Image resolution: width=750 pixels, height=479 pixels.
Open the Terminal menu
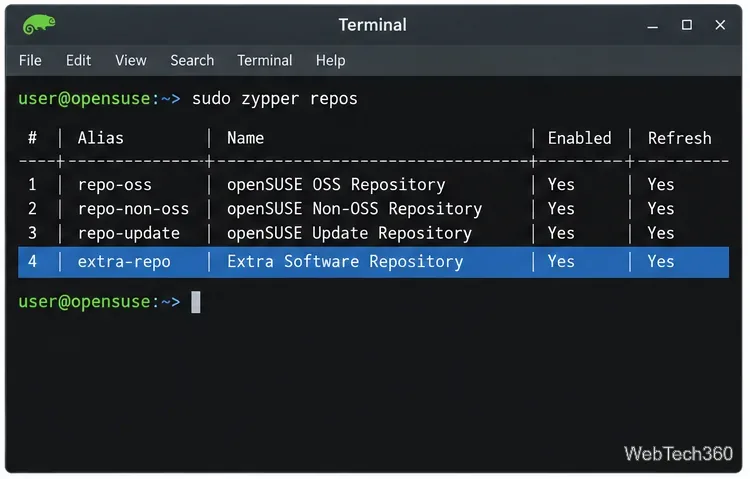pos(265,61)
